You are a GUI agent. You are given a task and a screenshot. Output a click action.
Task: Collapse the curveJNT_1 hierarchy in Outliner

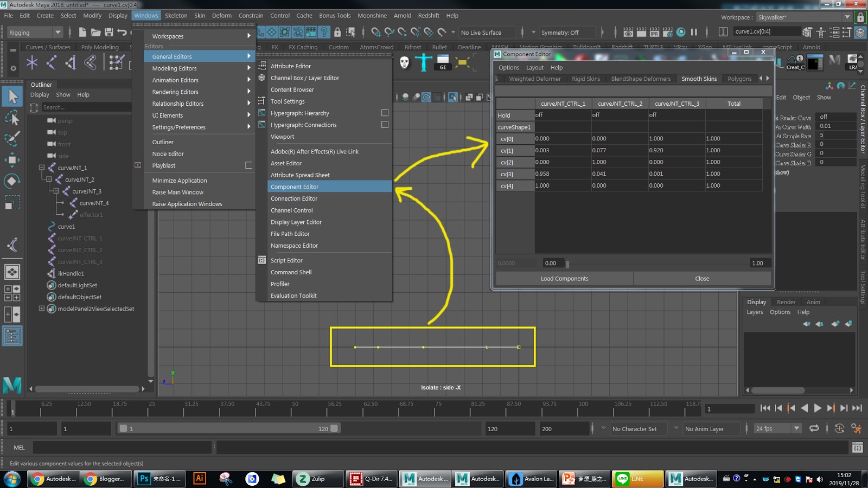coord(42,168)
